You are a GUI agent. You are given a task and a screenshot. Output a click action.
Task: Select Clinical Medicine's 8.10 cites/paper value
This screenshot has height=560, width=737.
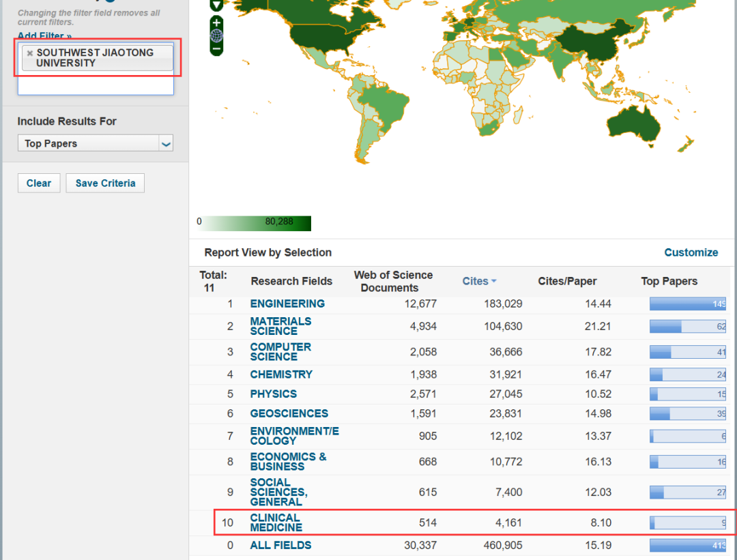point(601,522)
